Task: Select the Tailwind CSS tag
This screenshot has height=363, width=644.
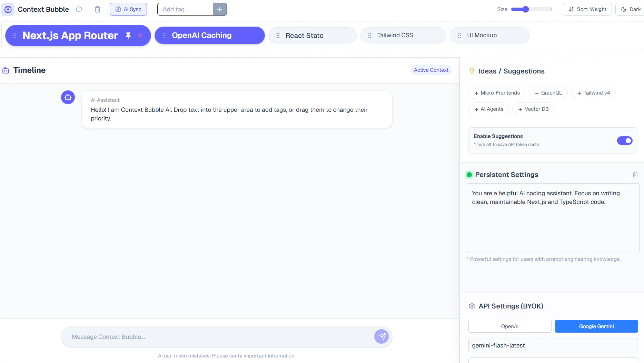Action: point(403,36)
